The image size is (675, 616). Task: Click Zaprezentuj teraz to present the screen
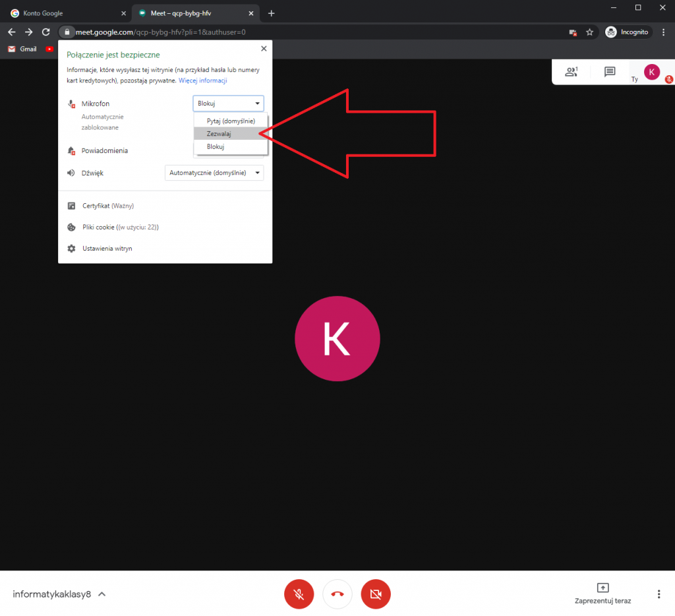pos(602,593)
